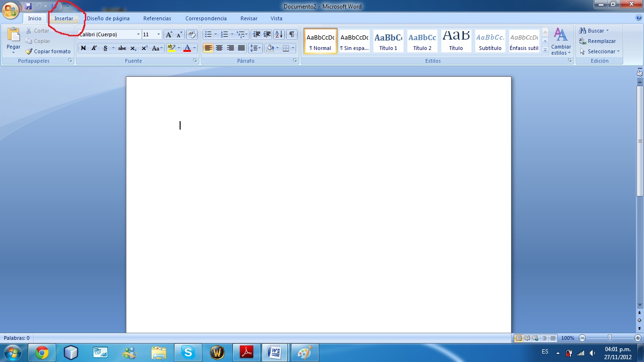
Task: Switch to the Insertar tab
Action: [x=65, y=18]
